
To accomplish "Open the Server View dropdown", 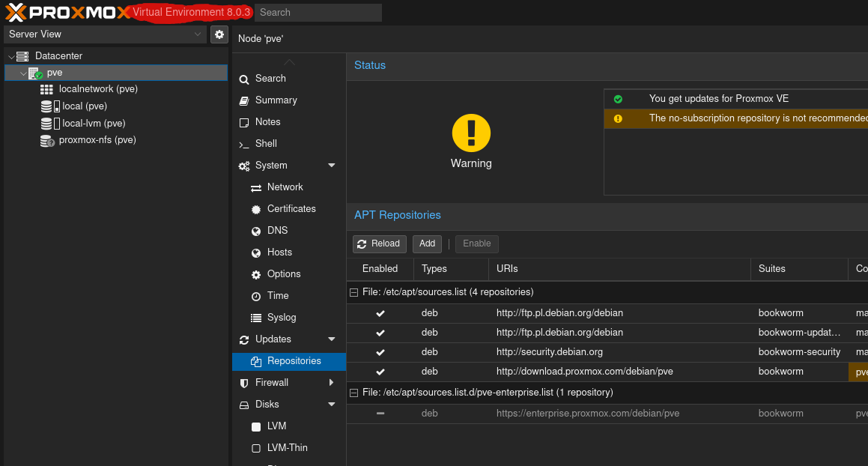I will click(105, 34).
